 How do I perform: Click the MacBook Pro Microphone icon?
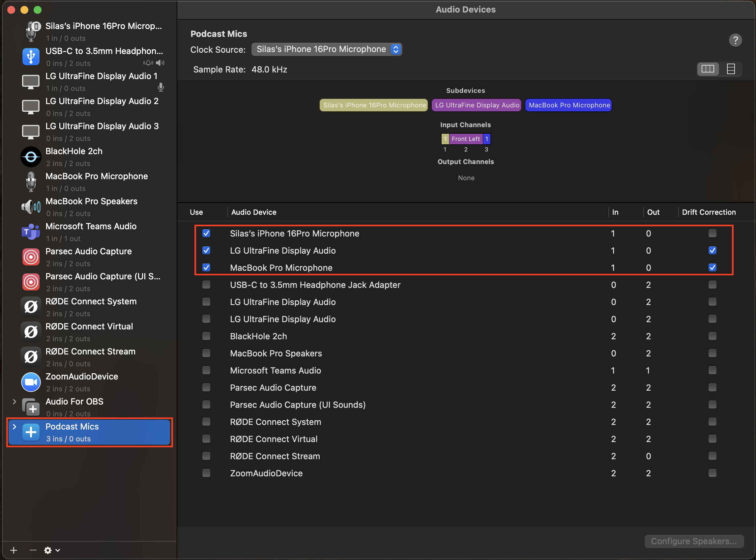coord(31,182)
